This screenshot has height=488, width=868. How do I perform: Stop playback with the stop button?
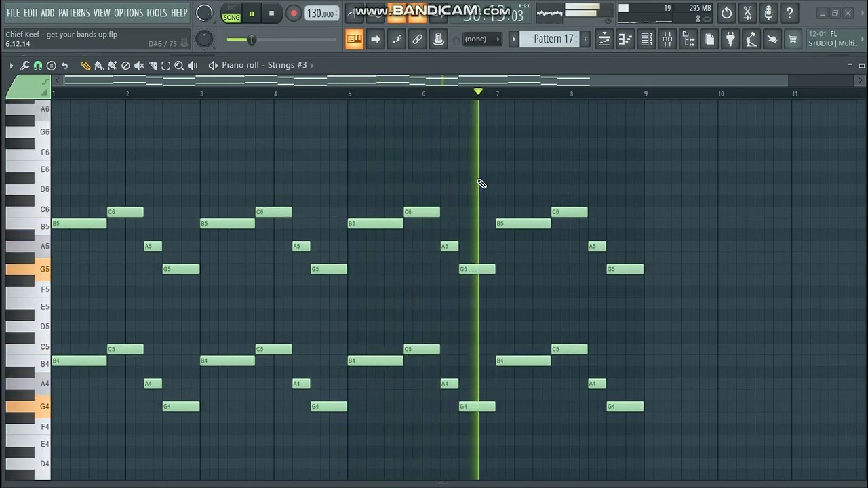click(272, 13)
